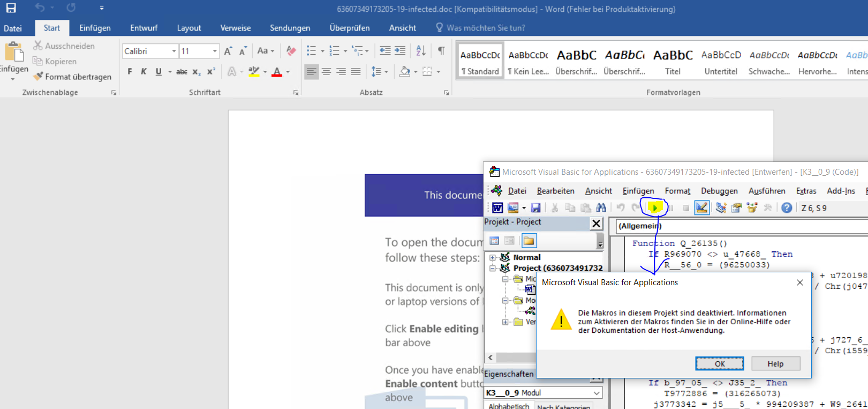Click the Word save icon in title bar
868x409 pixels.
coord(11,8)
